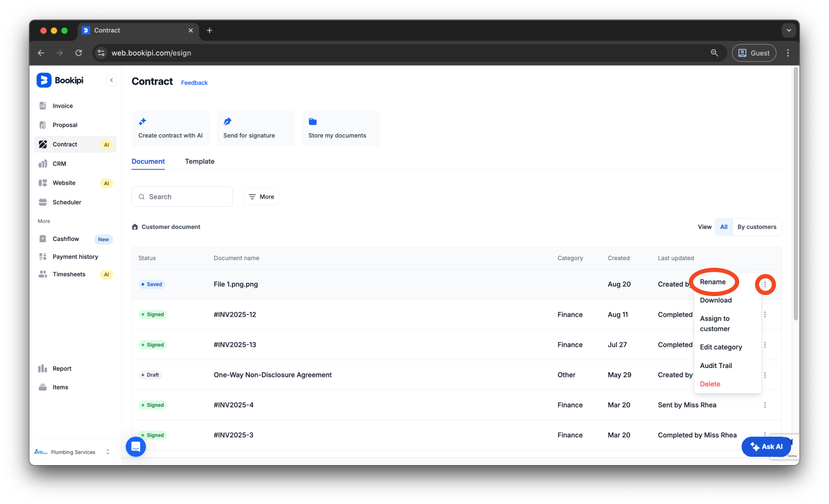Click the Category column header
The width and height of the screenshot is (829, 504).
(570, 258)
